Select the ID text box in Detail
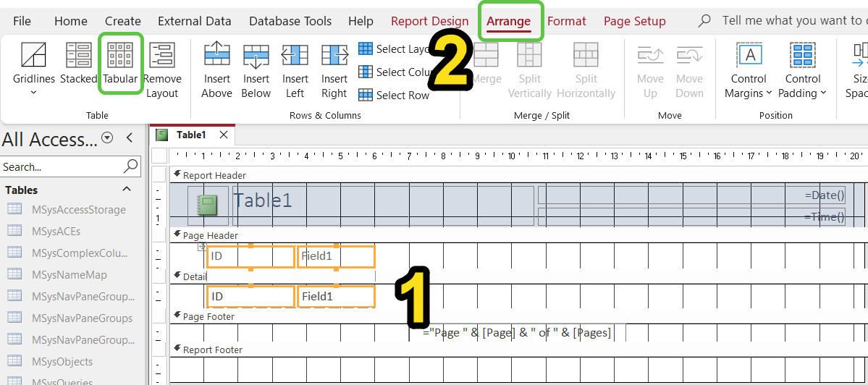Viewport: 868px width, 385px height. (x=250, y=297)
